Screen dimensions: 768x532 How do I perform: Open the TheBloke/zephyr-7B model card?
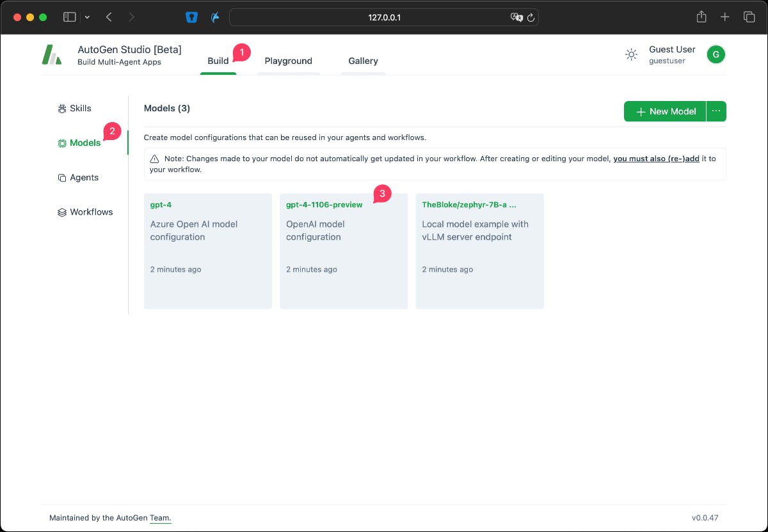click(x=479, y=251)
